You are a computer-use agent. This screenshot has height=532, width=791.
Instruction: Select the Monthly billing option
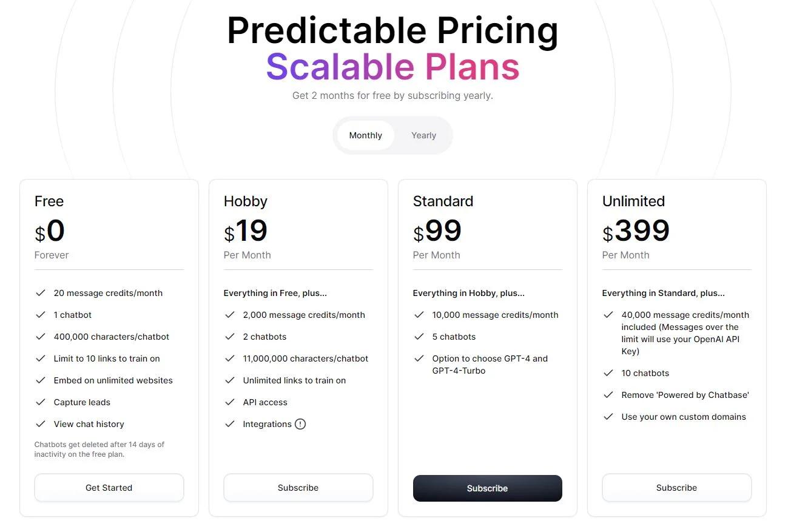tap(365, 135)
